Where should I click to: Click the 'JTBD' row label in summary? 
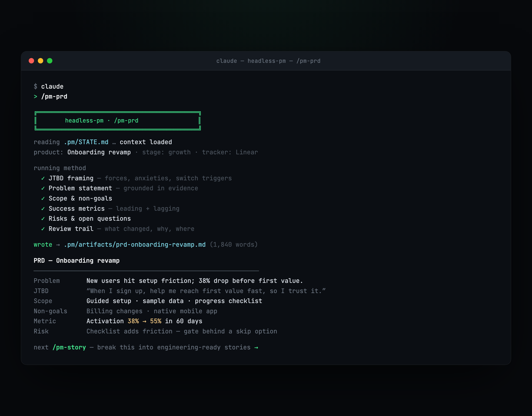(41, 291)
